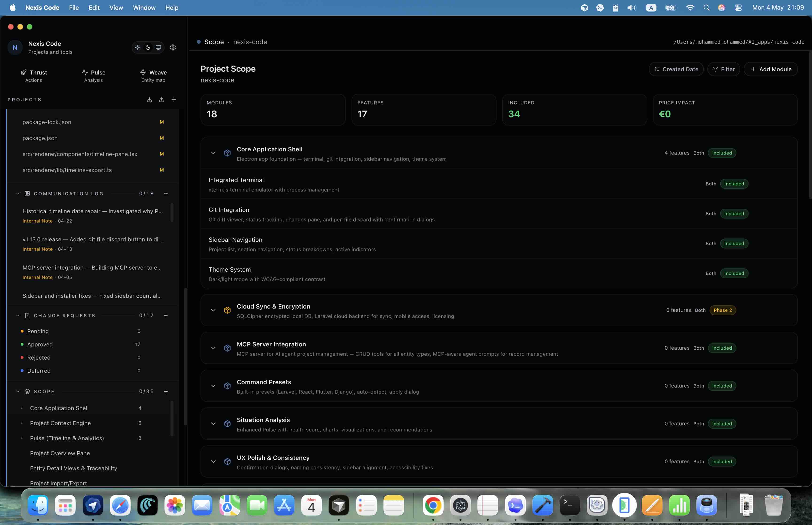Expand Pulse (Timeline & Analytics) in the sidebar tree

point(21,438)
